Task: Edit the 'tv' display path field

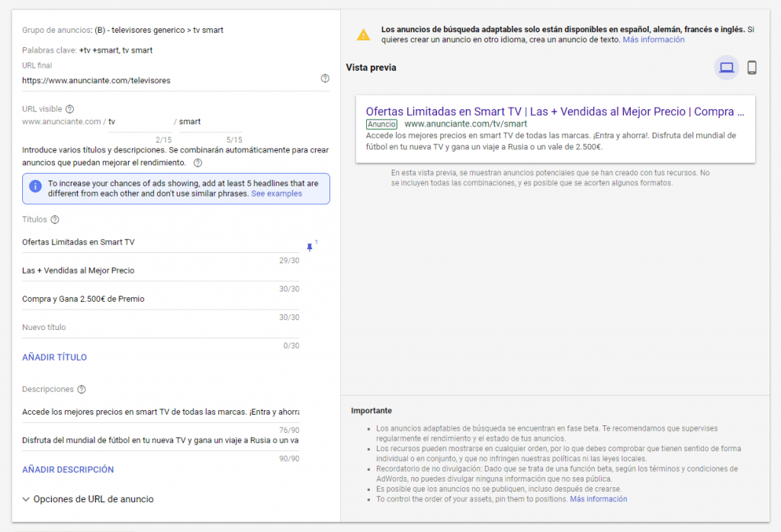Action: (x=140, y=122)
